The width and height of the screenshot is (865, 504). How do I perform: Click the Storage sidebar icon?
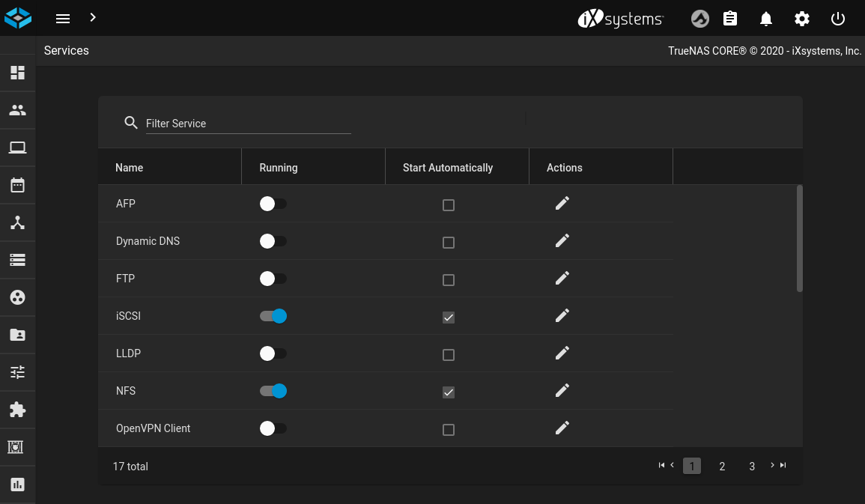click(17, 260)
